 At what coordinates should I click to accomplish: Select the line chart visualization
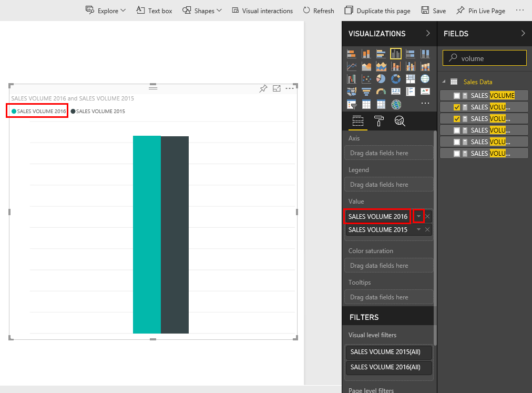tap(352, 66)
